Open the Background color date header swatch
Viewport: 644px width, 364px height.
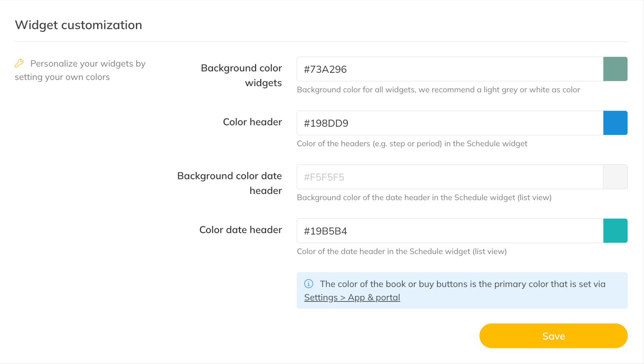click(x=615, y=177)
